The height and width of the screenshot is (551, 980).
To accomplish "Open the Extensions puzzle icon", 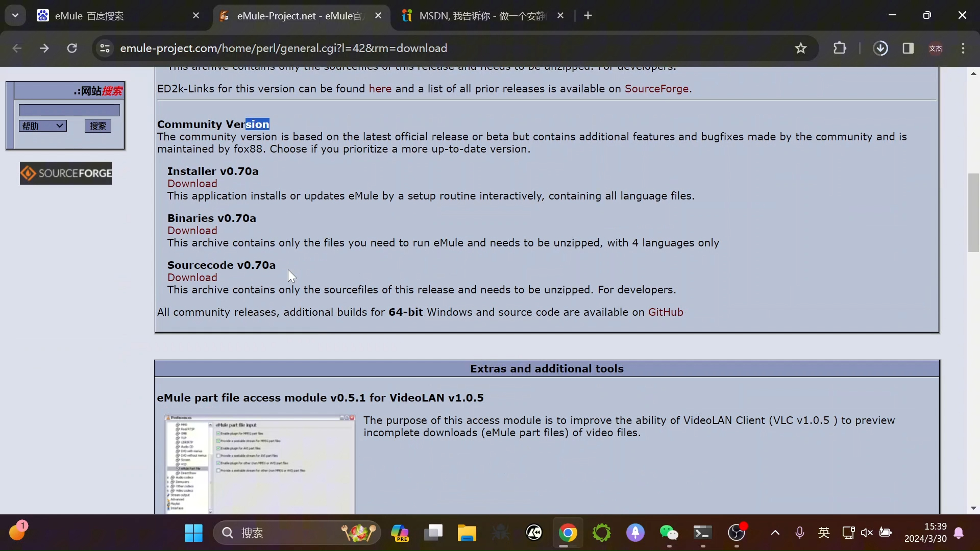I will pyautogui.click(x=840, y=48).
